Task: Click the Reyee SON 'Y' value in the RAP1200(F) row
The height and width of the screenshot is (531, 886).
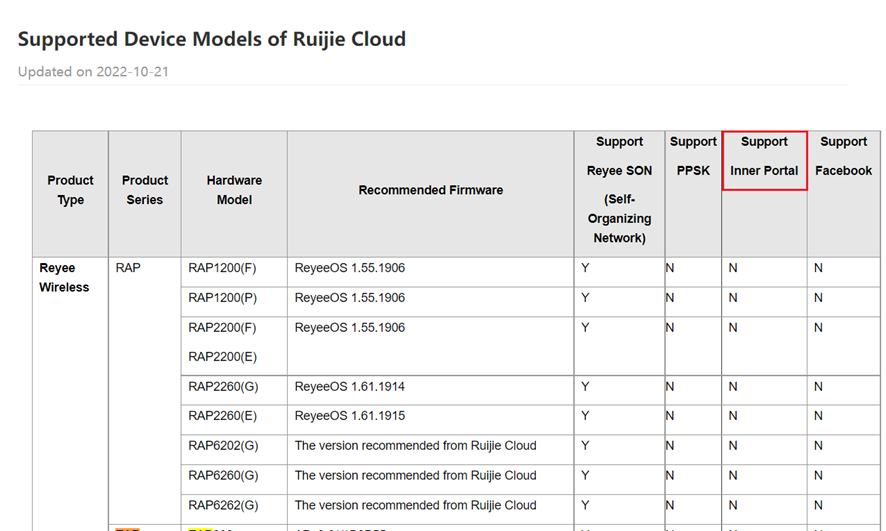Action: click(585, 268)
